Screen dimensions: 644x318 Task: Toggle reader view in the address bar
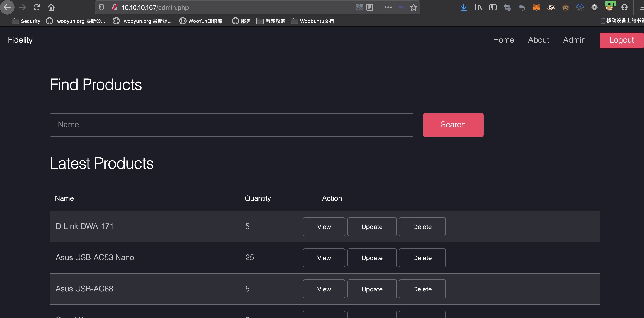369,7
